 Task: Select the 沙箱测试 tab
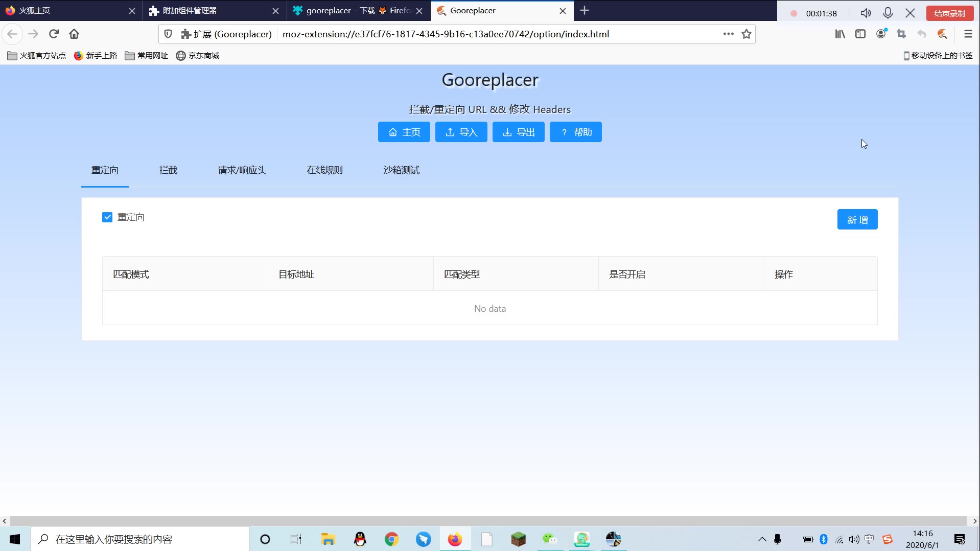[402, 170]
